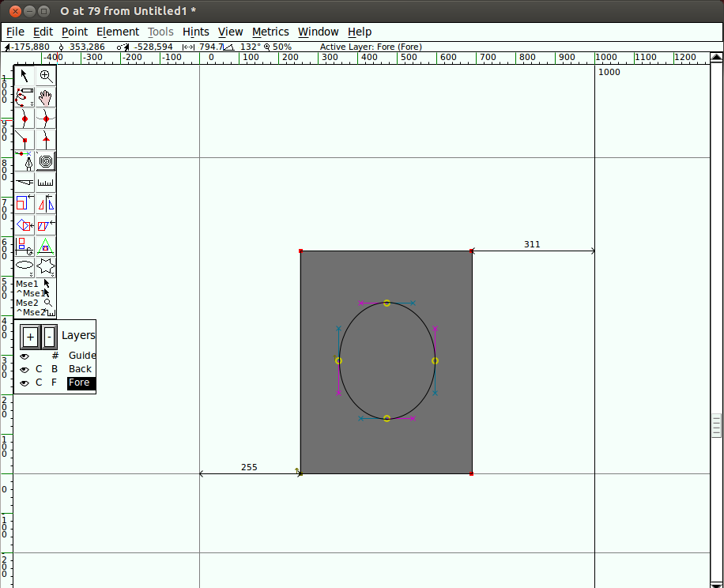Select the Back layer row
Image resolution: width=724 pixels, height=588 pixels.
(80, 369)
